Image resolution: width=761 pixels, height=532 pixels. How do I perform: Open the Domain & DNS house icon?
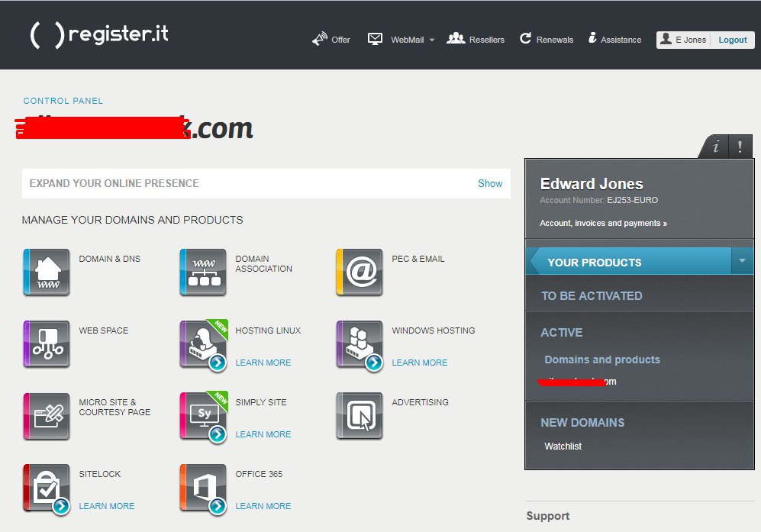(47, 272)
